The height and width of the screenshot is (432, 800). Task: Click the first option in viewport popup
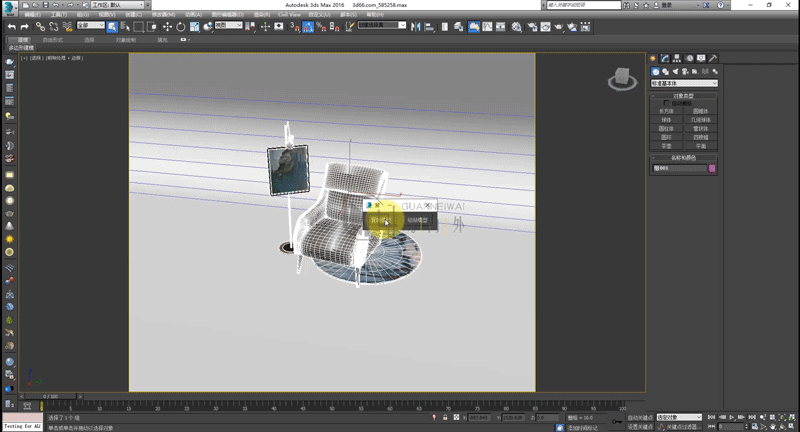click(379, 220)
